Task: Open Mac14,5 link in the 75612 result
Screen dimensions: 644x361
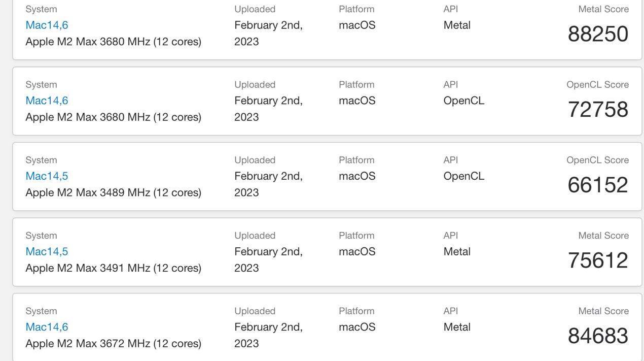Action: coord(47,251)
